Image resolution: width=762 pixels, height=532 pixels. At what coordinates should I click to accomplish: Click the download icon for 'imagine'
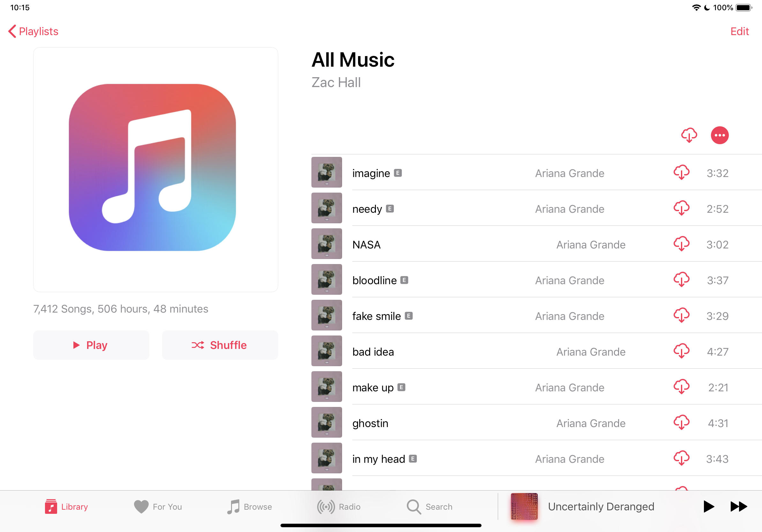[x=682, y=173]
